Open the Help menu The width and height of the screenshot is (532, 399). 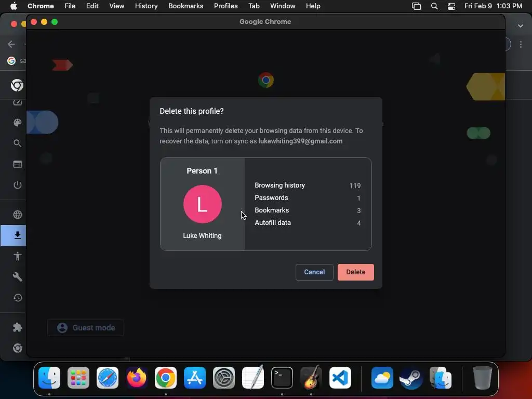click(313, 6)
